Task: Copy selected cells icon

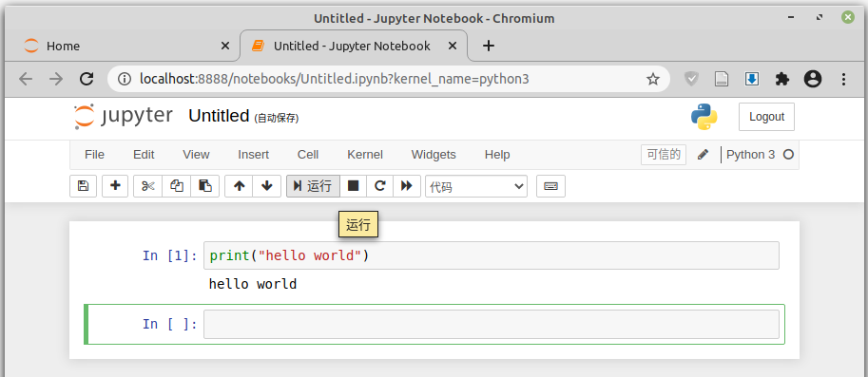Action: click(x=177, y=186)
